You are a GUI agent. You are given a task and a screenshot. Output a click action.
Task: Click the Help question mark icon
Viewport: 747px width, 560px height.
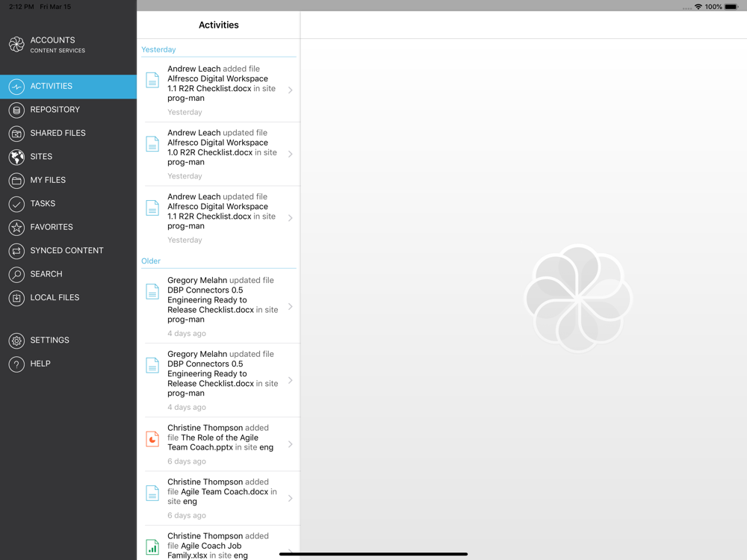point(16,364)
